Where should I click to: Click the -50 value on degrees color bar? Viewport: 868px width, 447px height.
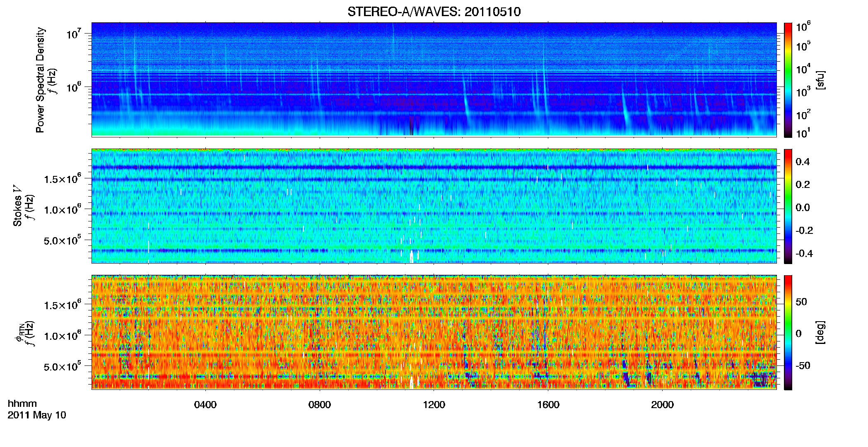point(802,365)
